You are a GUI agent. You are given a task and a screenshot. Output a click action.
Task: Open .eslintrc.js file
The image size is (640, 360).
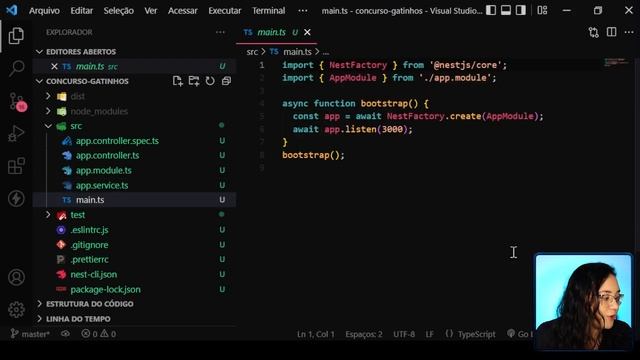89,230
